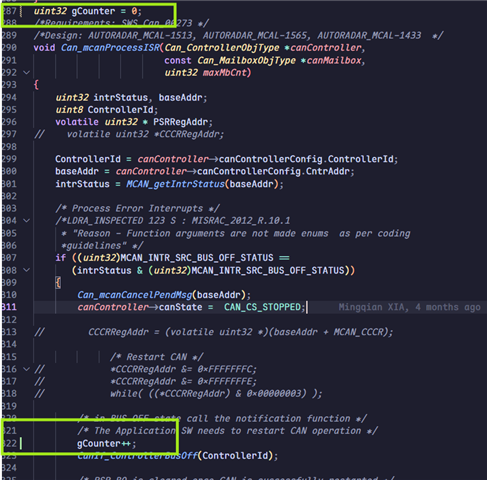The image size is (487, 480).
Task: Click the MCAN_getIntrStatus function call
Action: tap(175, 184)
